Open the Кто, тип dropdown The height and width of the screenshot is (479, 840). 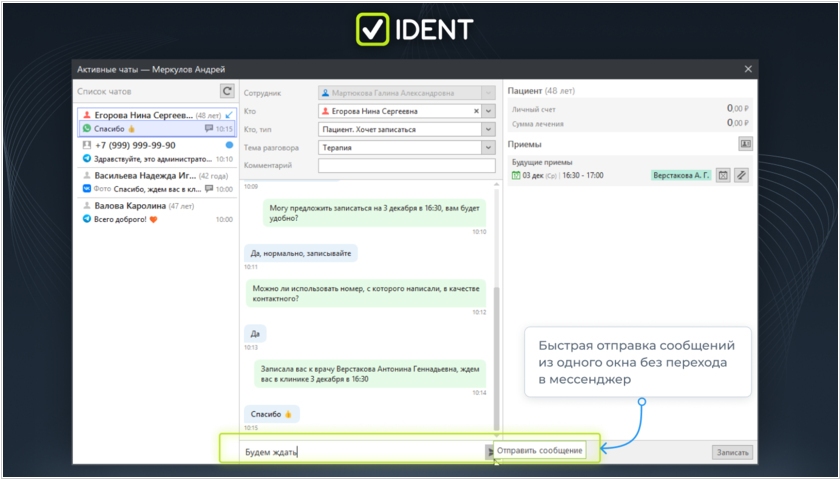pyautogui.click(x=488, y=129)
